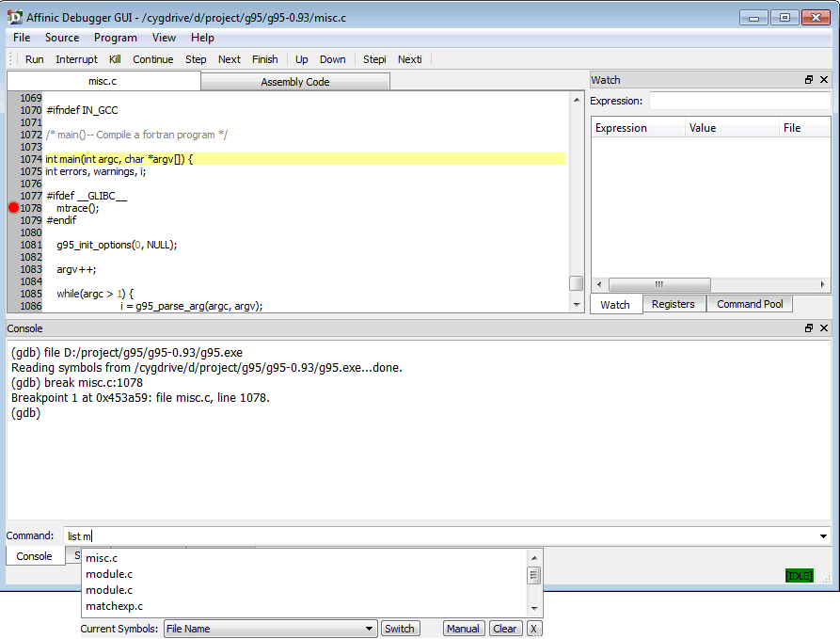Dismiss the suggestion popup with the X button
Viewport: 840px width, 639px height.
pyautogui.click(x=533, y=629)
